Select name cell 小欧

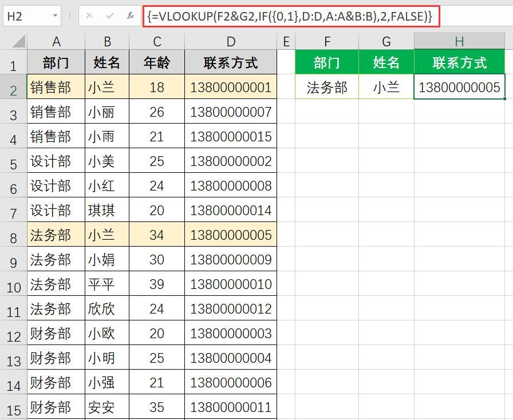[107, 332]
